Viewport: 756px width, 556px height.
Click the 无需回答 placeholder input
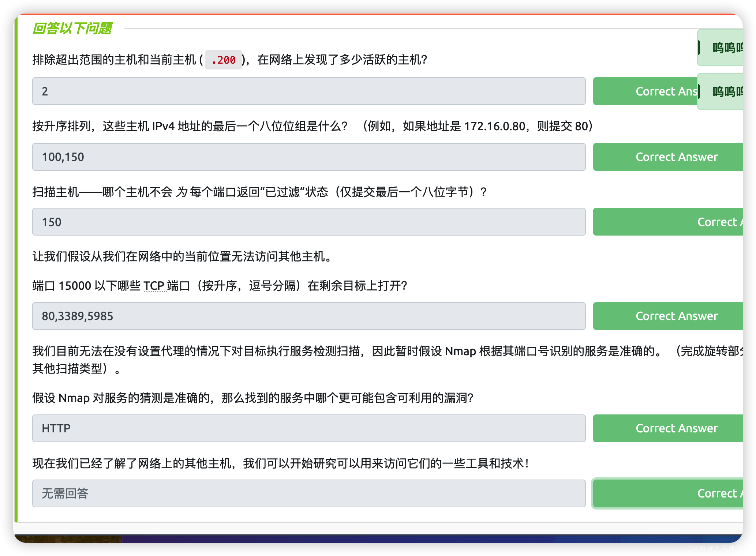(308, 493)
